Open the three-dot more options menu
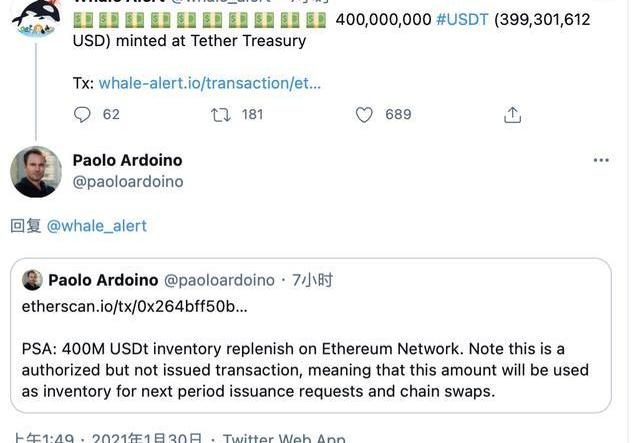 click(x=601, y=160)
